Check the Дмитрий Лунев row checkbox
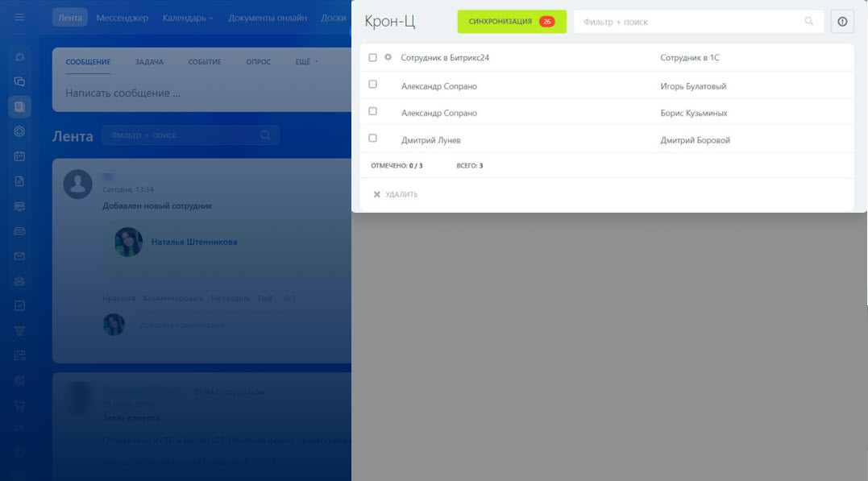The height and width of the screenshot is (481, 868). (x=372, y=138)
